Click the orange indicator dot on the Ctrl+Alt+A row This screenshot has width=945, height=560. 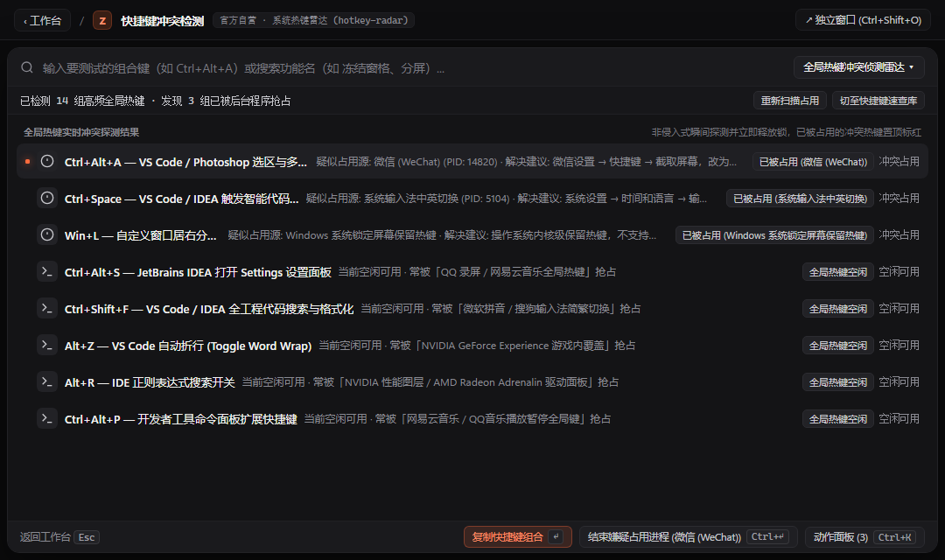28,161
